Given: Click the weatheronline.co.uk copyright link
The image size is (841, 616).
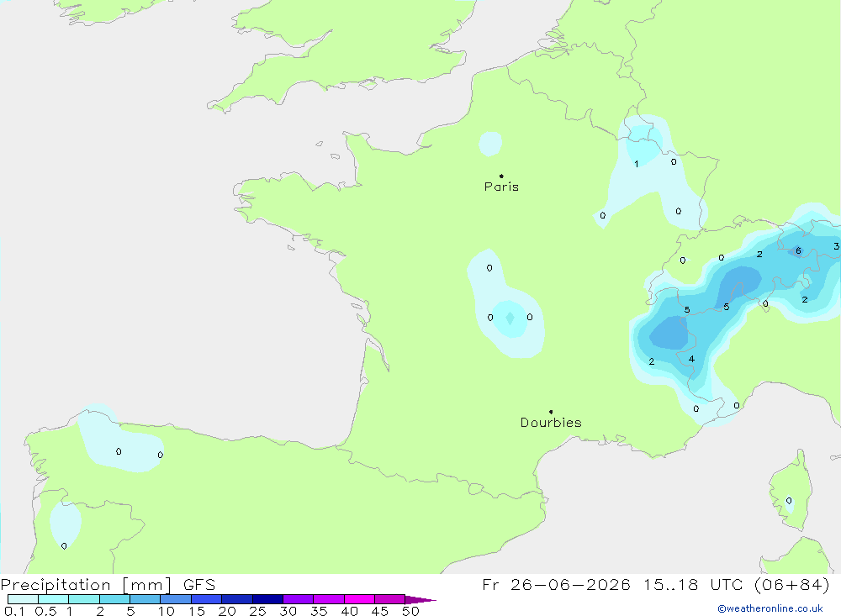Looking at the screenshot, I should coord(770,608).
